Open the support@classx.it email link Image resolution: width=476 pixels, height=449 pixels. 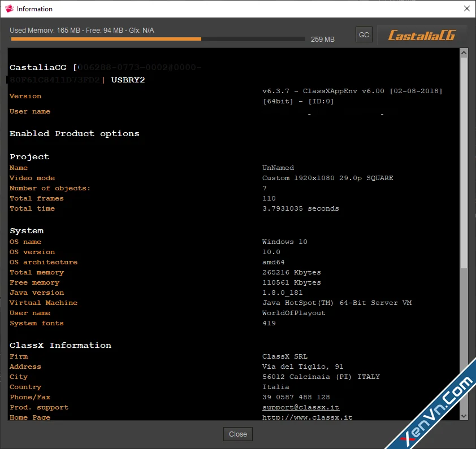tap(301, 407)
